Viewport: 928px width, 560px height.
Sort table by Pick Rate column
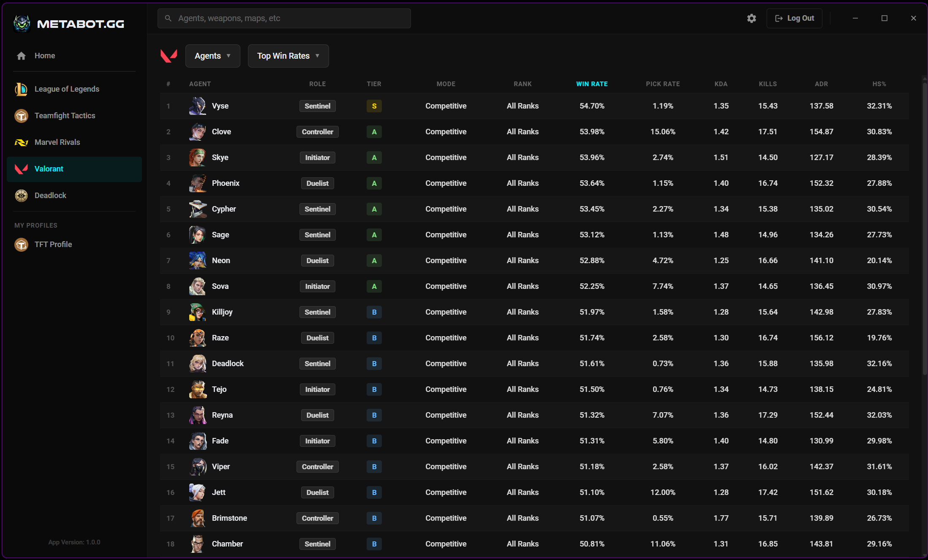pyautogui.click(x=662, y=84)
